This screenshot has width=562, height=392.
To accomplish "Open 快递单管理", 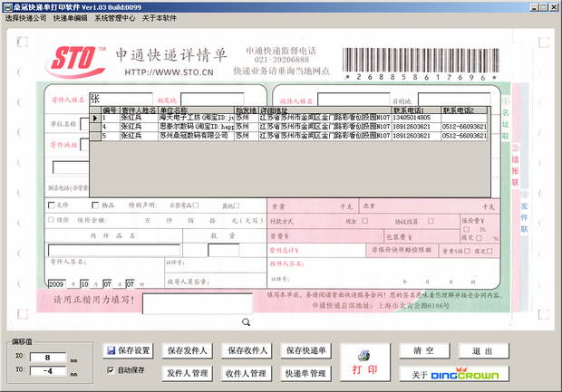I will point(305,373).
